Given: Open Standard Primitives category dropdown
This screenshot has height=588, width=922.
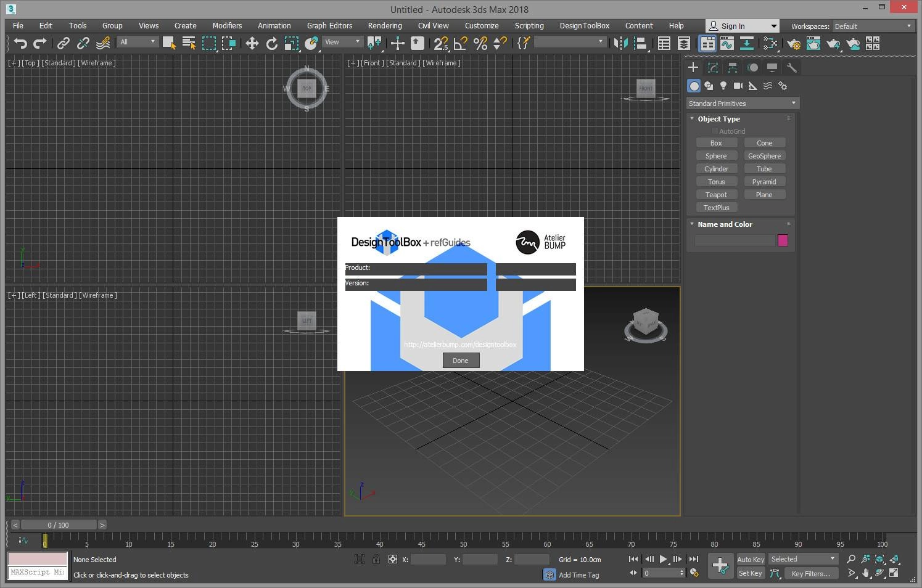Looking at the screenshot, I should (x=743, y=104).
